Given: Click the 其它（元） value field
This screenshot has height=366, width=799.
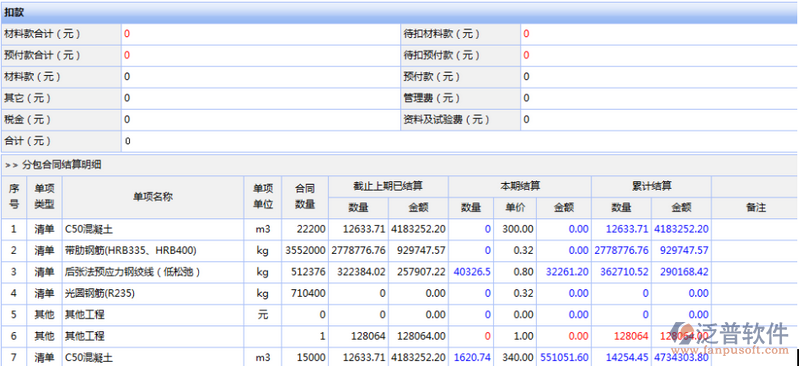Looking at the screenshot, I should [x=260, y=98].
